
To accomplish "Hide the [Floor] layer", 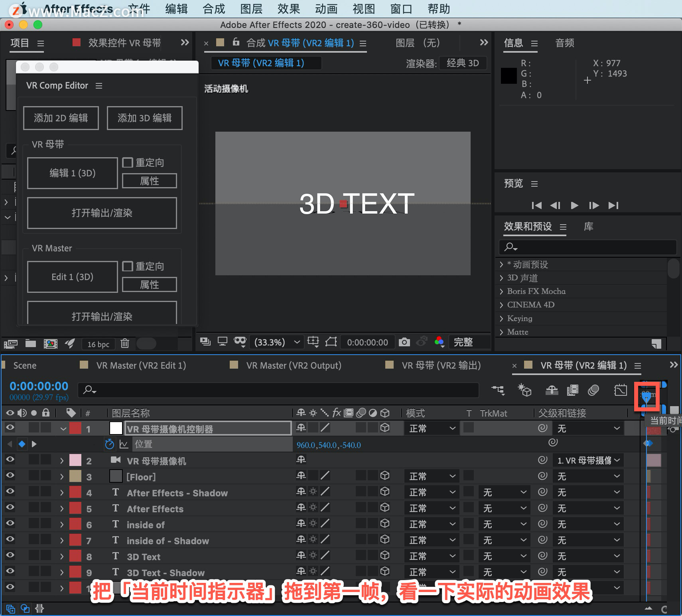I will click(x=10, y=475).
